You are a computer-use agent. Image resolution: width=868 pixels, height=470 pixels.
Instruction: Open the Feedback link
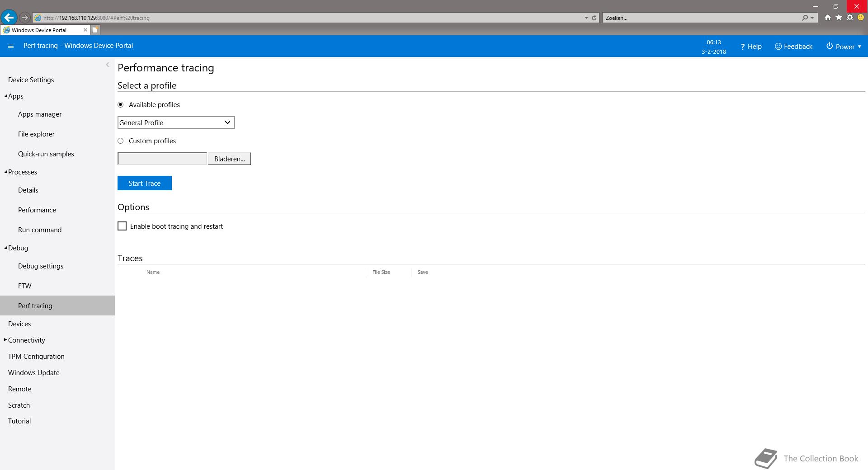tap(793, 47)
